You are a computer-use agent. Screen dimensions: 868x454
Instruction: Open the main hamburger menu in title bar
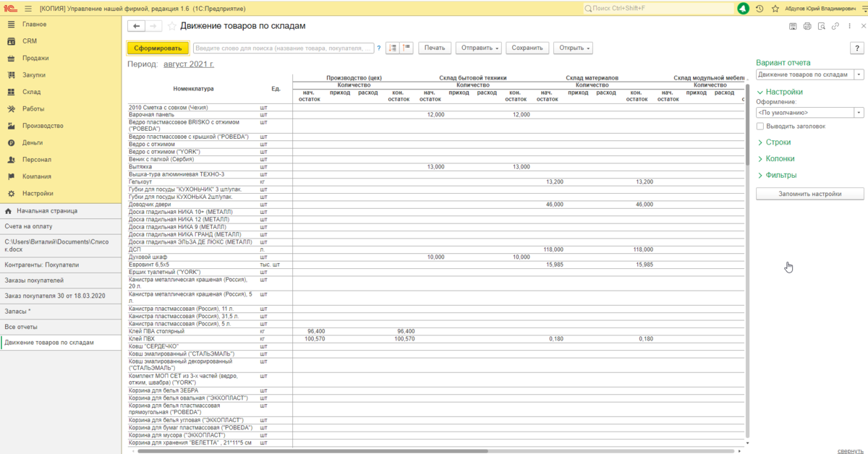coord(27,8)
